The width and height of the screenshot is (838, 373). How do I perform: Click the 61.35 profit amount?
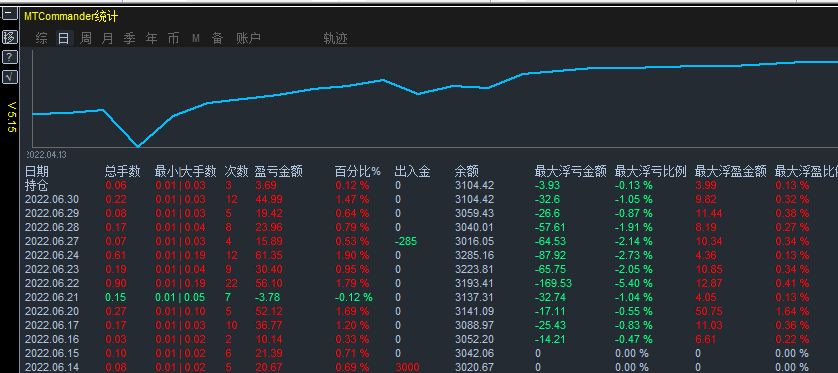tap(268, 255)
